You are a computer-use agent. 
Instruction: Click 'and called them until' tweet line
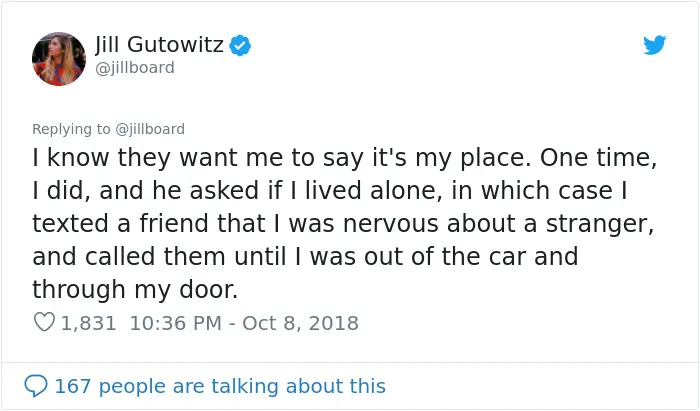pos(159,257)
